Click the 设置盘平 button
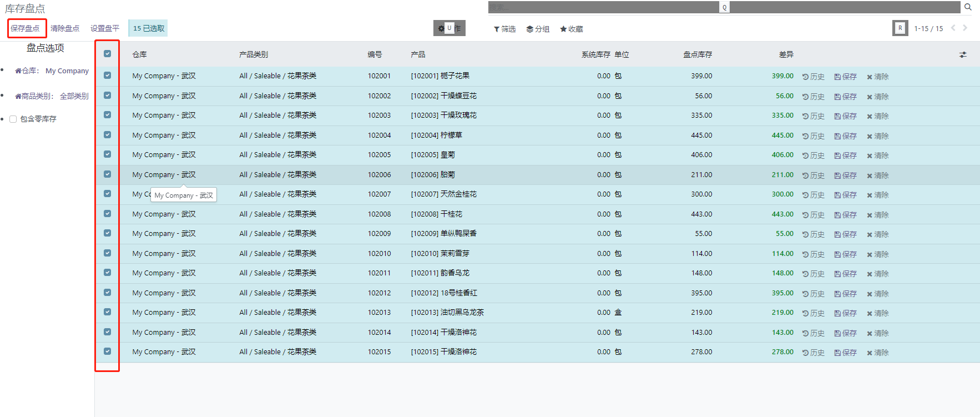The width and height of the screenshot is (980, 417). [105, 28]
